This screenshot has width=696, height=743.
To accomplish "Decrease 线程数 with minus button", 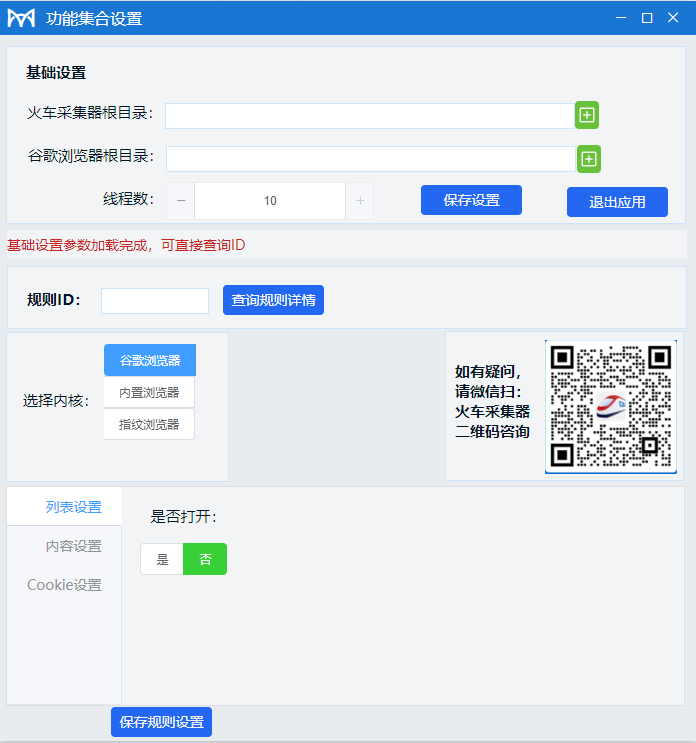I will (x=181, y=201).
